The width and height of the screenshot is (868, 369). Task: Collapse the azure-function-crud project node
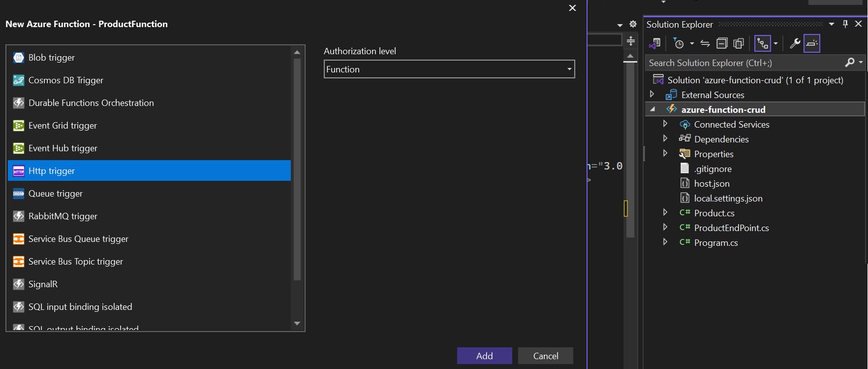click(x=653, y=109)
